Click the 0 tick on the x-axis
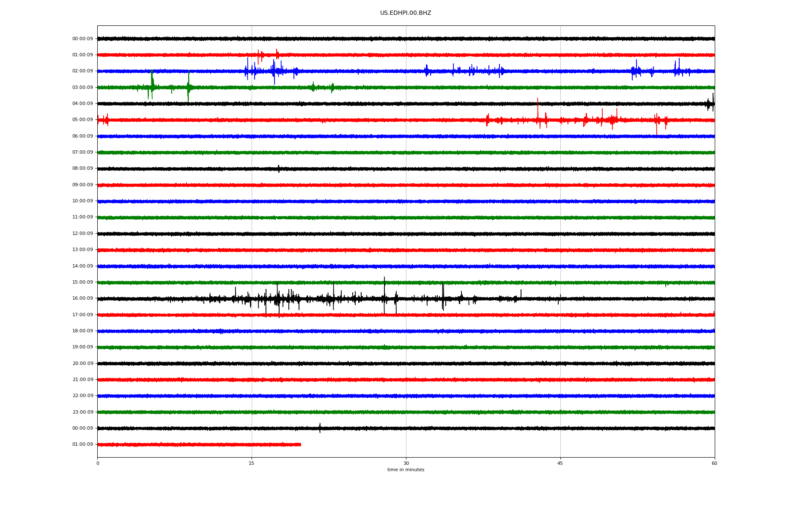 coord(98,463)
